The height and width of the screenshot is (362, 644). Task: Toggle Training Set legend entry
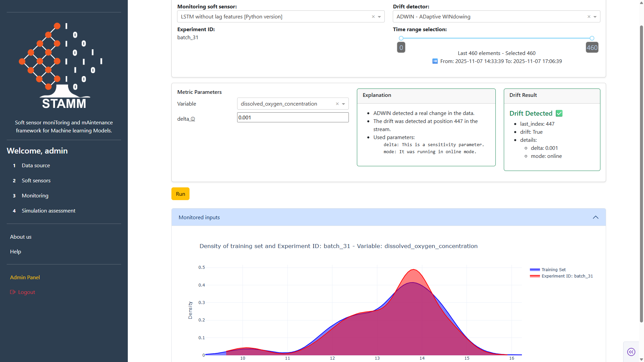(x=553, y=269)
